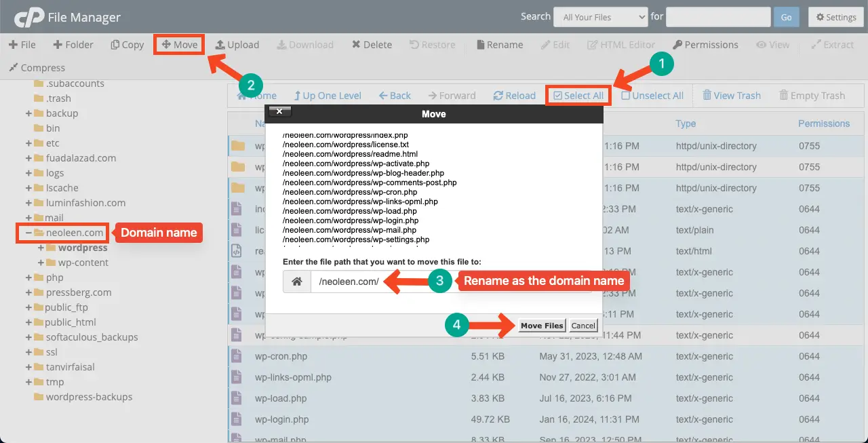Click the Compress tool
The width and height of the screenshot is (868, 443).
tap(37, 68)
